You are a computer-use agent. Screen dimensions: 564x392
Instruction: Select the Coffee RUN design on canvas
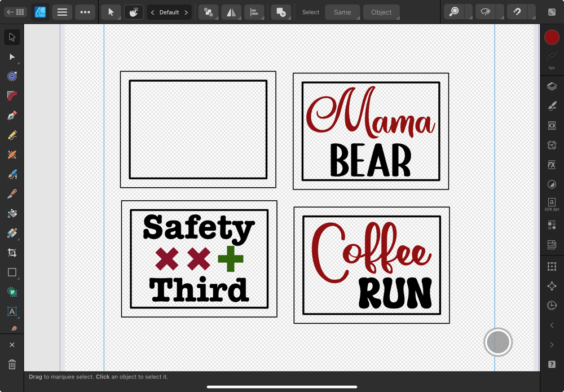point(372,265)
